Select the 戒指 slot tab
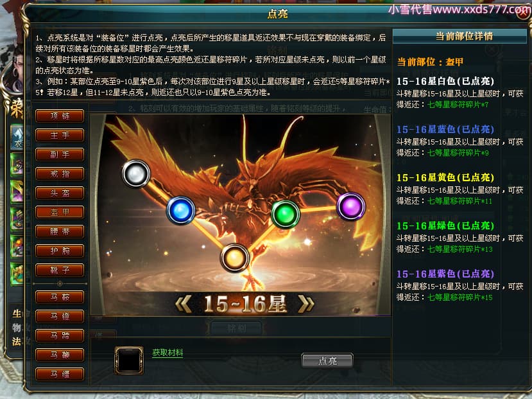532x399 pixels. [x=60, y=174]
